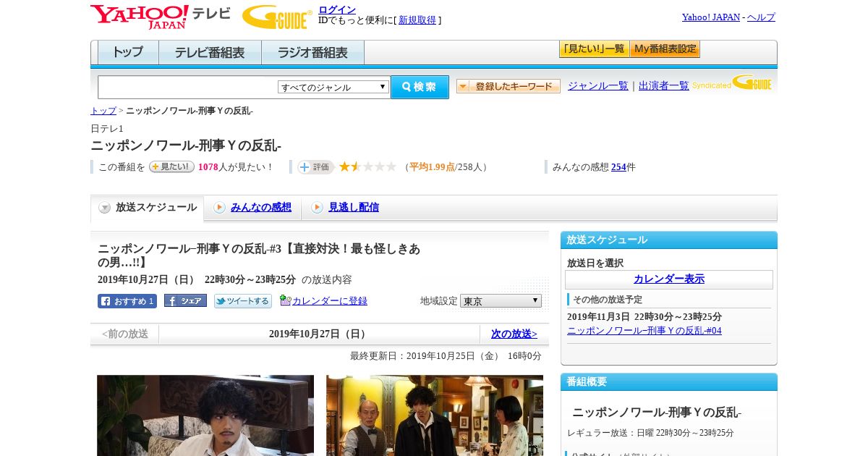Open the 「見たい!」一覧 button
Screen dimensions: 868x456
tap(594, 49)
